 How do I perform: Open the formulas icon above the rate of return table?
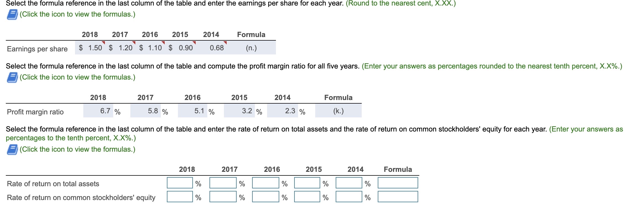point(12,150)
